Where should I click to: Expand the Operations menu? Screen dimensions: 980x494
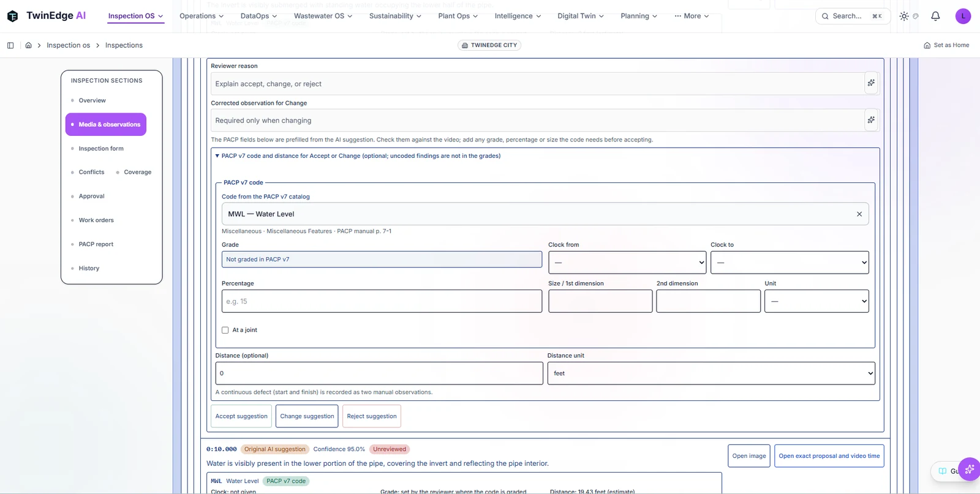click(x=202, y=16)
